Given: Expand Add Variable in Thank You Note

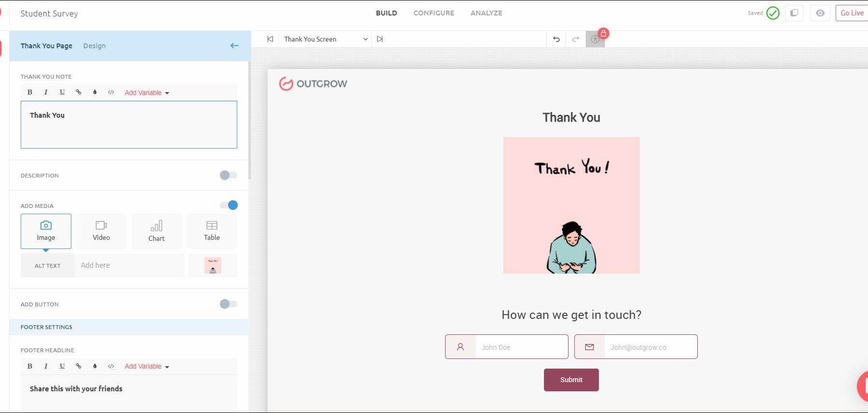Looking at the screenshot, I should (147, 93).
